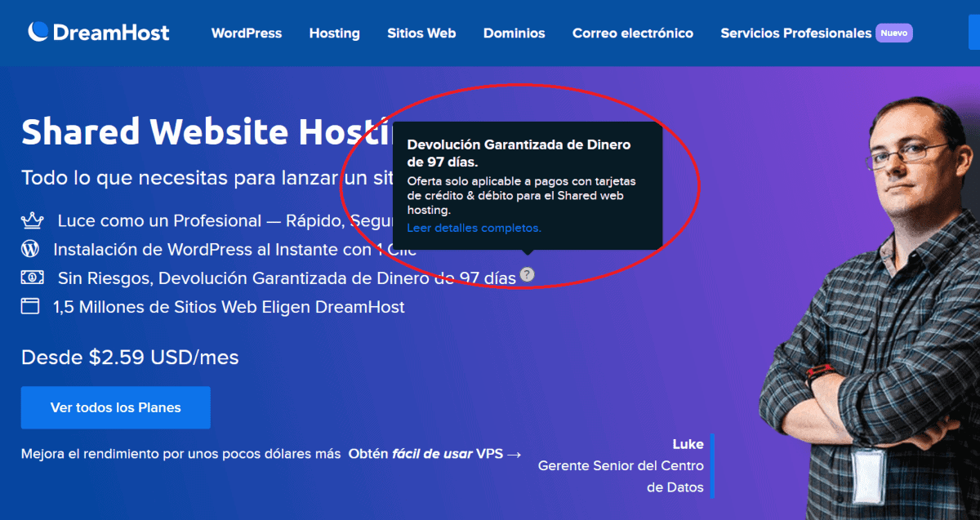Open the Sitios Web menu
The height and width of the screenshot is (520, 980).
coord(421,33)
